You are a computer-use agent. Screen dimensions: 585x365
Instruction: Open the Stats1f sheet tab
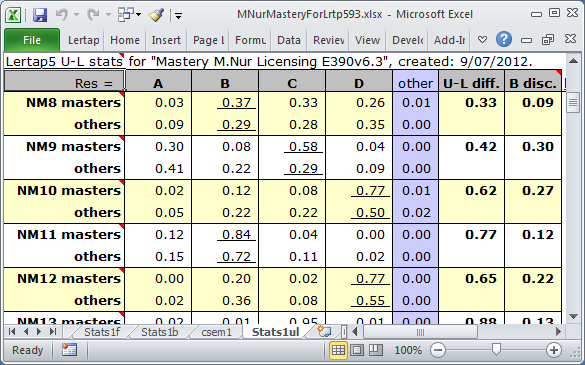[102, 332]
